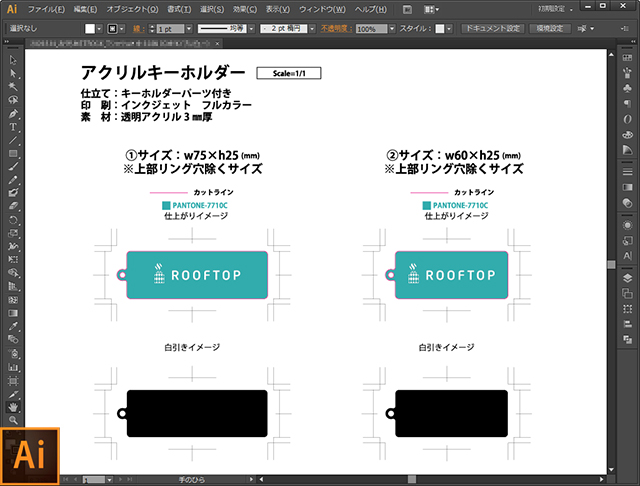Select the Shape Builder tool

pos(13,273)
